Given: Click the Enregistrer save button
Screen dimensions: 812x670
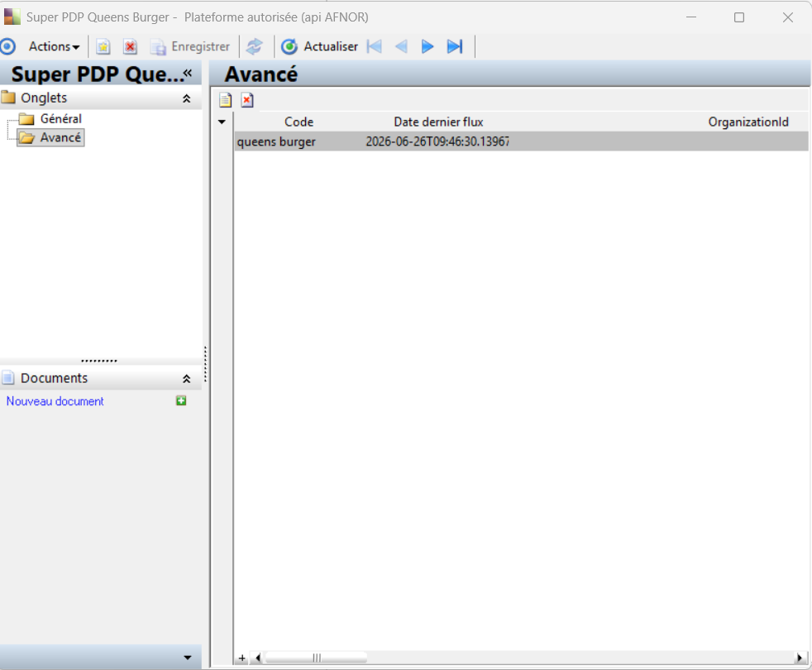Looking at the screenshot, I should point(190,46).
